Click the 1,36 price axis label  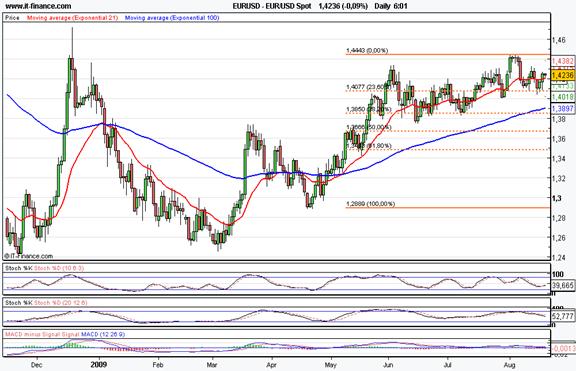point(559,139)
